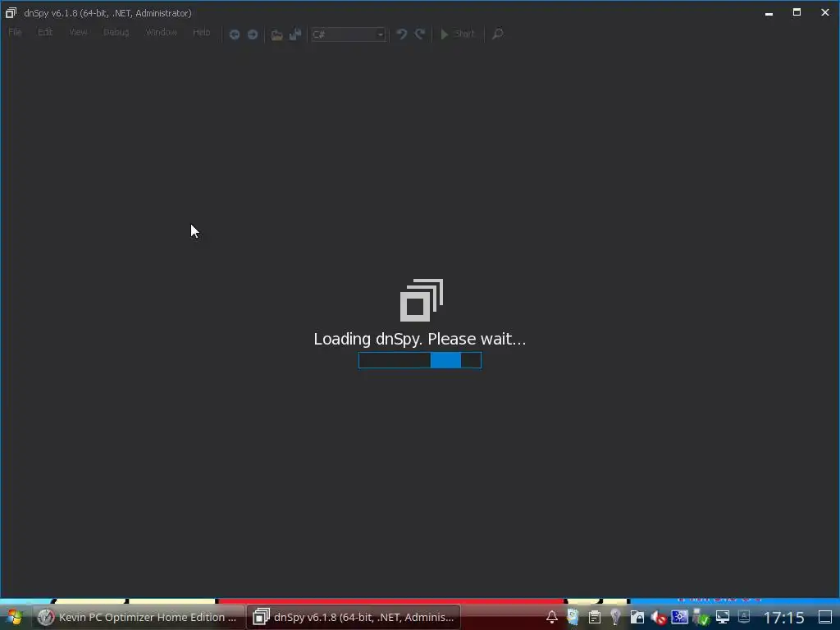The image size is (840, 630).
Task: Click the 'Loading dnSpy. Please wait...' text
Action: (420, 339)
